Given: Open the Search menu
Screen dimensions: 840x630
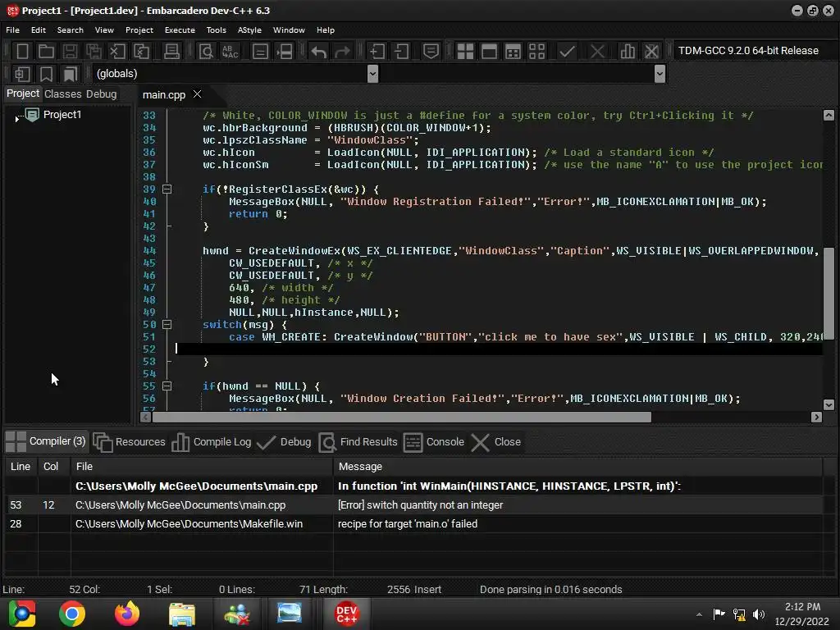Looking at the screenshot, I should coord(71,30).
